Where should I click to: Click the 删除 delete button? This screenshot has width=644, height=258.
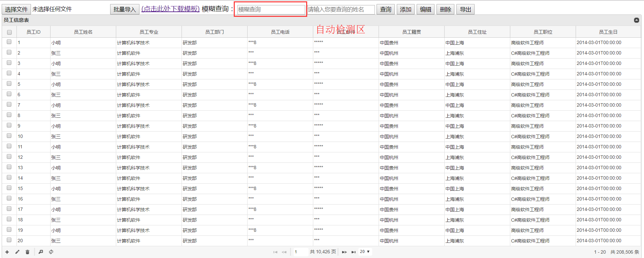pyautogui.click(x=445, y=9)
